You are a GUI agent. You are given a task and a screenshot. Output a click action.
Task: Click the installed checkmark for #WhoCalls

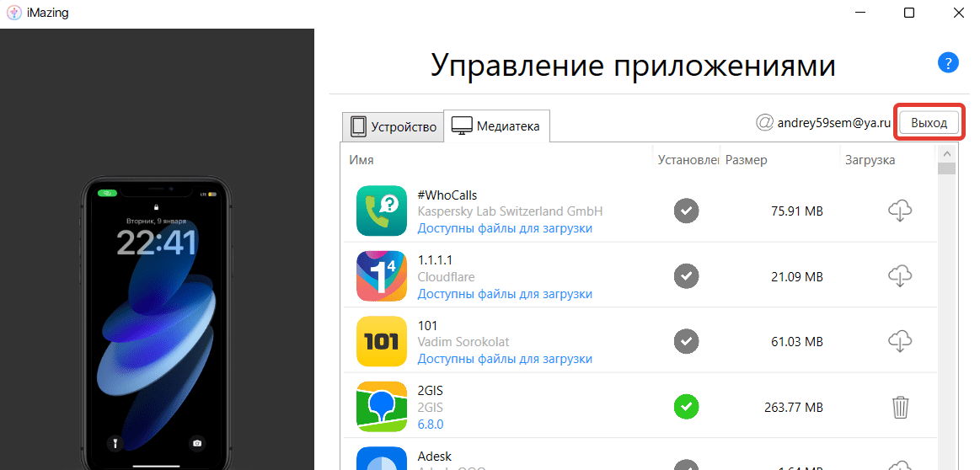pos(686,211)
